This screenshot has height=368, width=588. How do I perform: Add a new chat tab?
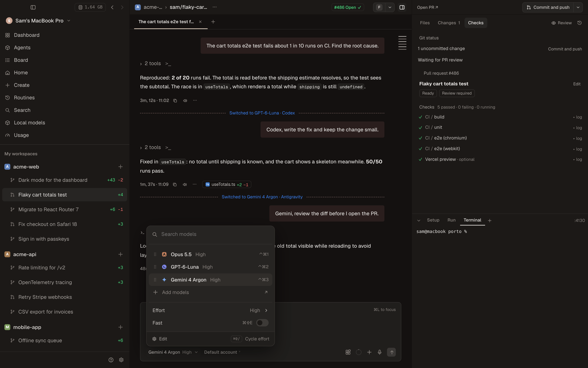click(x=213, y=22)
